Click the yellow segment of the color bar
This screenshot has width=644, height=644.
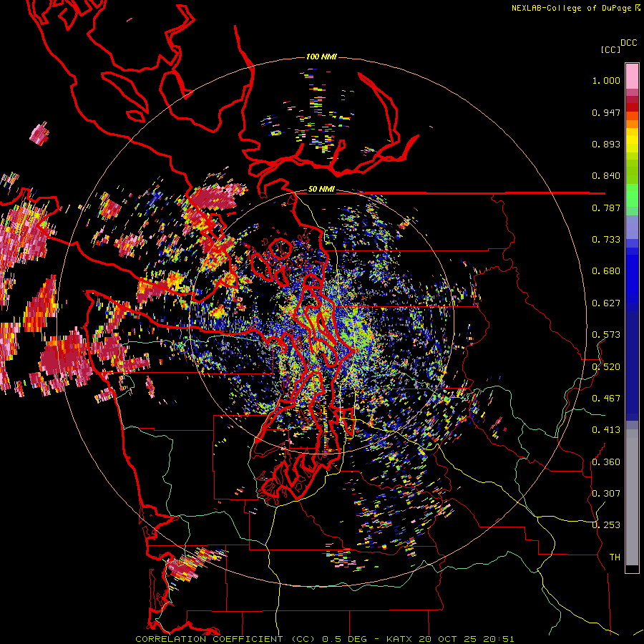[632, 141]
